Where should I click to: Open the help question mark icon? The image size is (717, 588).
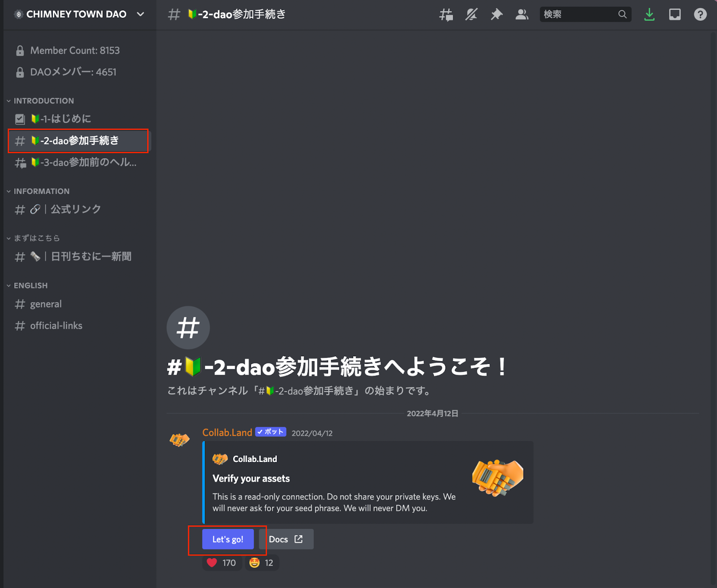pos(700,14)
